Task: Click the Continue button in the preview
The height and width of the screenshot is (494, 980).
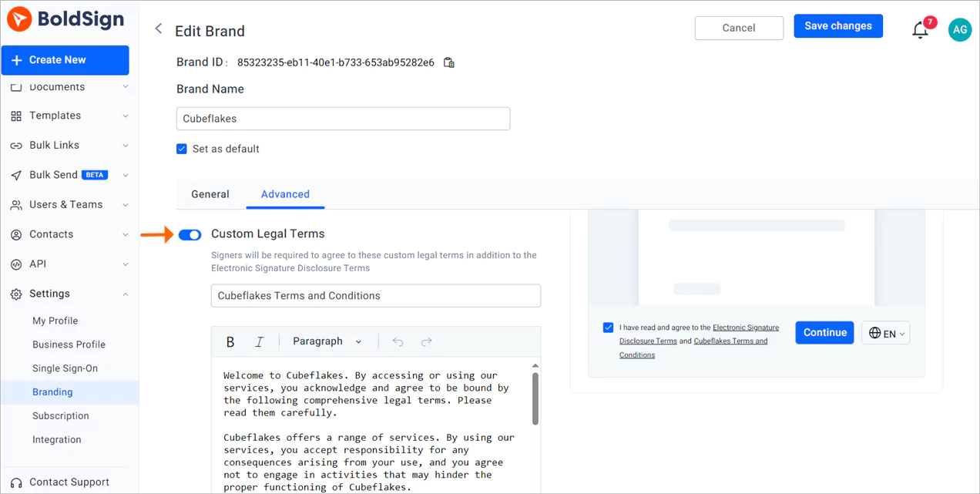Action: click(x=824, y=333)
